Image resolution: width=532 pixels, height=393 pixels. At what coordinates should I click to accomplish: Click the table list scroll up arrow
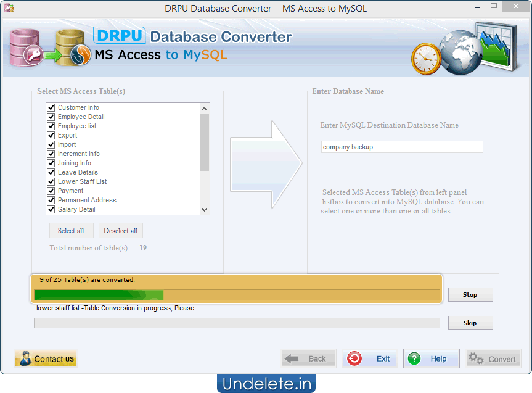click(204, 109)
